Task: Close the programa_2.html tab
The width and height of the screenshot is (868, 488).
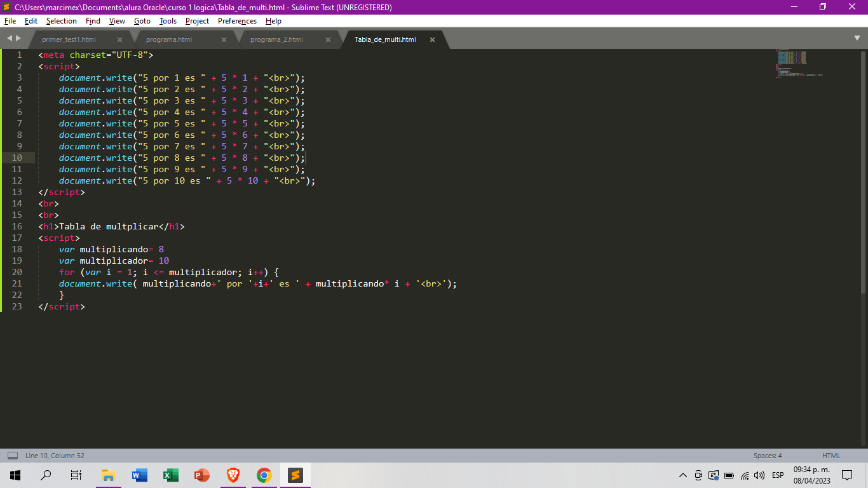Action: (328, 39)
